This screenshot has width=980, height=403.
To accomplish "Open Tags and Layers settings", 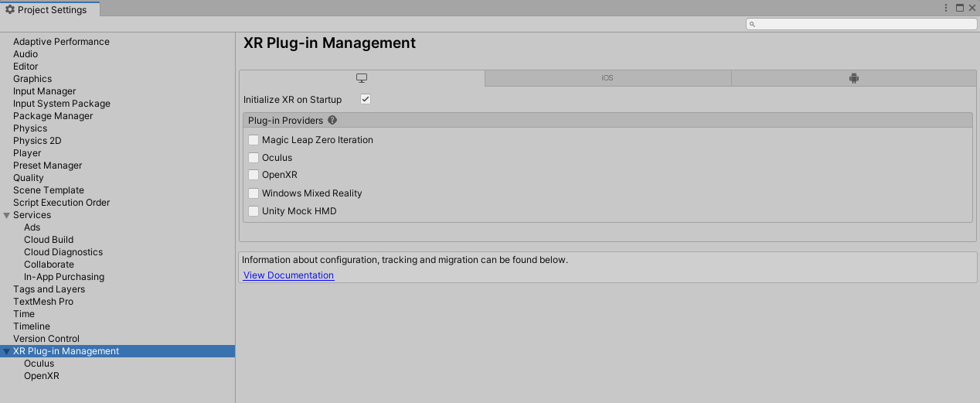I will click(49, 289).
